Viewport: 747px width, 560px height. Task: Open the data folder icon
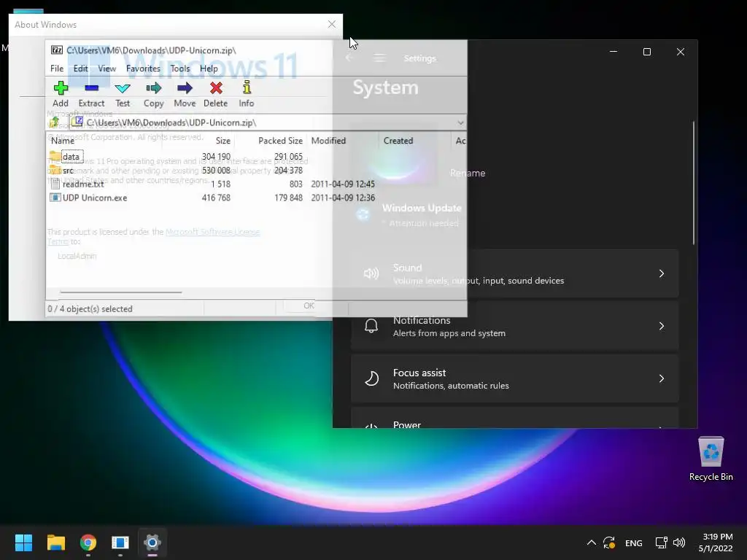pos(55,157)
